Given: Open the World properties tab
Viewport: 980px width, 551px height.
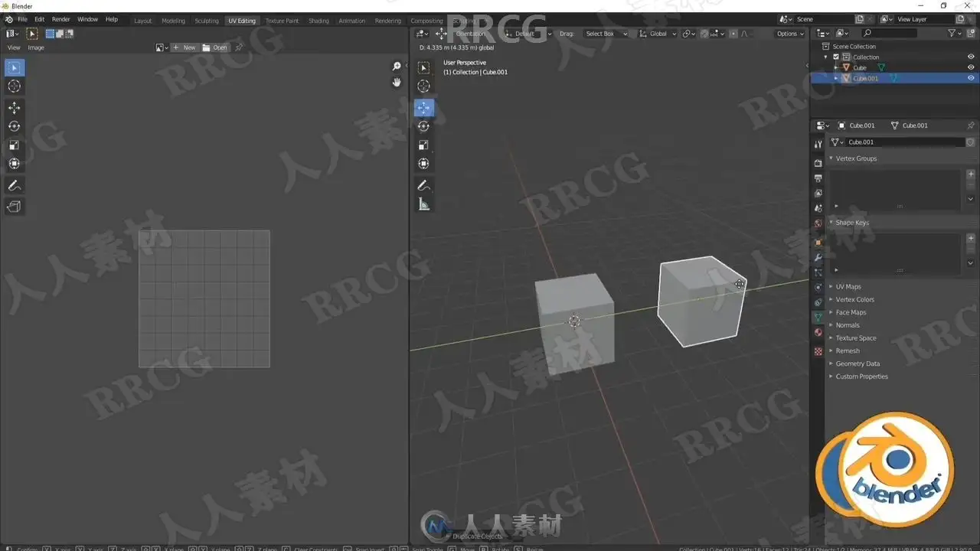Looking at the screenshot, I should point(818,223).
